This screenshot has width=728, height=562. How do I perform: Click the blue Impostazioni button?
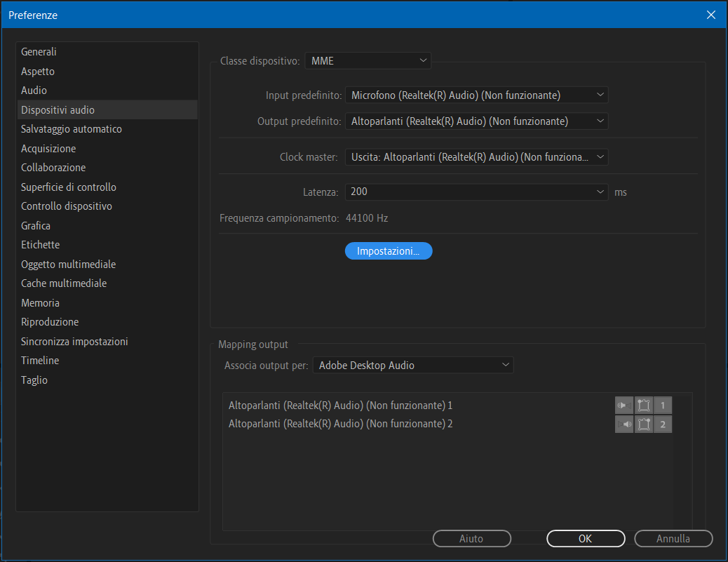point(389,251)
